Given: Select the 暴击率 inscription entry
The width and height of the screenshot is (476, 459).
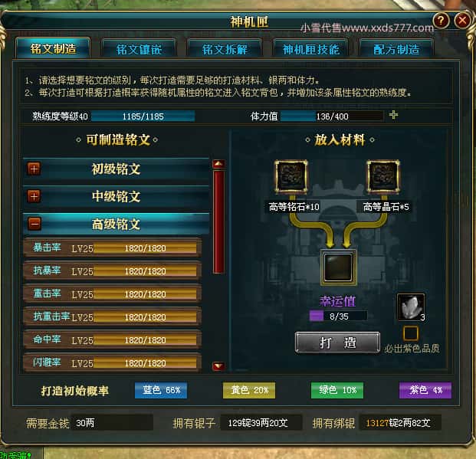Looking at the screenshot, I should [113, 248].
